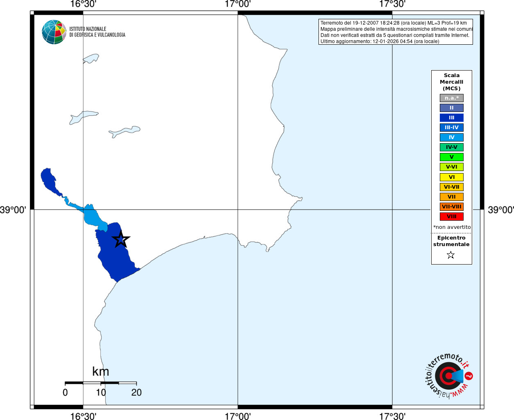
Task: Click the orange VII legend swatch
Action: (x=452, y=197)
